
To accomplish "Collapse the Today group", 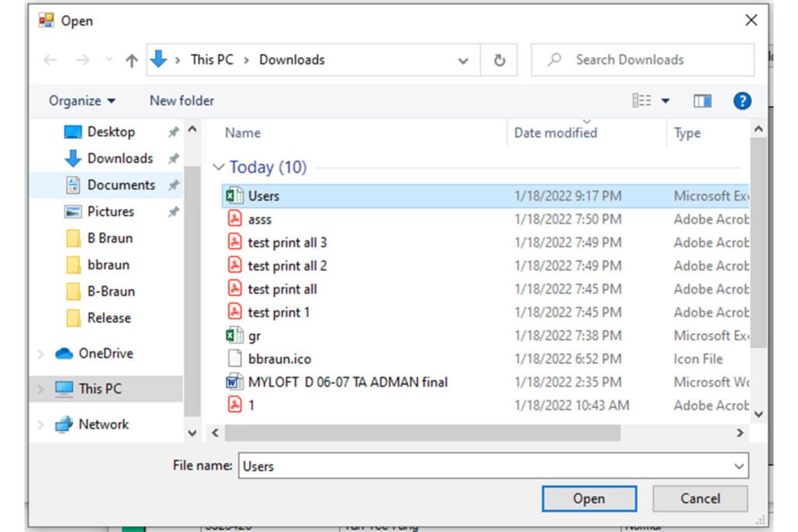I will click(x=218, y=167).
